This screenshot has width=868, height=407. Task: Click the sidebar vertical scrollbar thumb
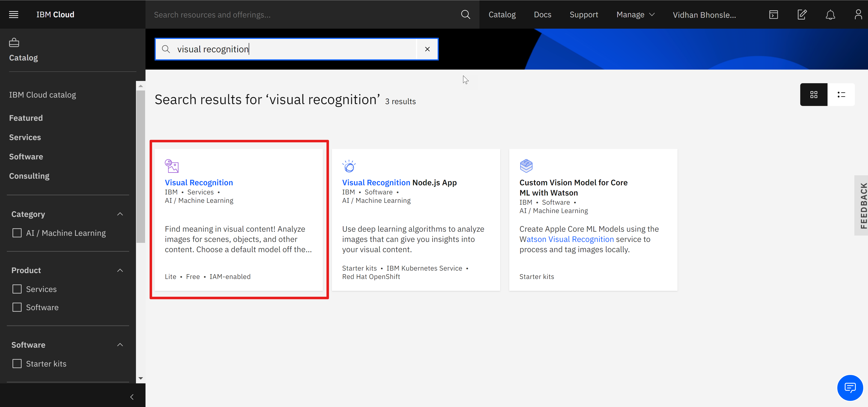(x=141, y=166)
